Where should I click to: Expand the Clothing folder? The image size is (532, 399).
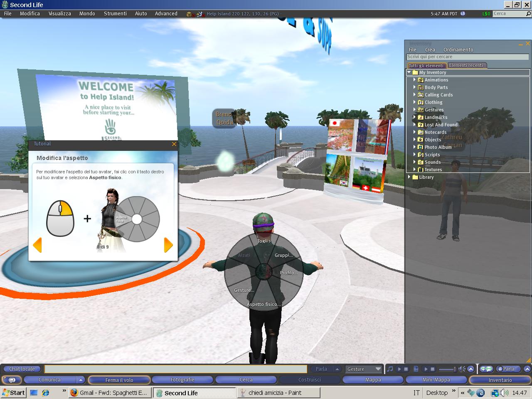click(414, 102)
